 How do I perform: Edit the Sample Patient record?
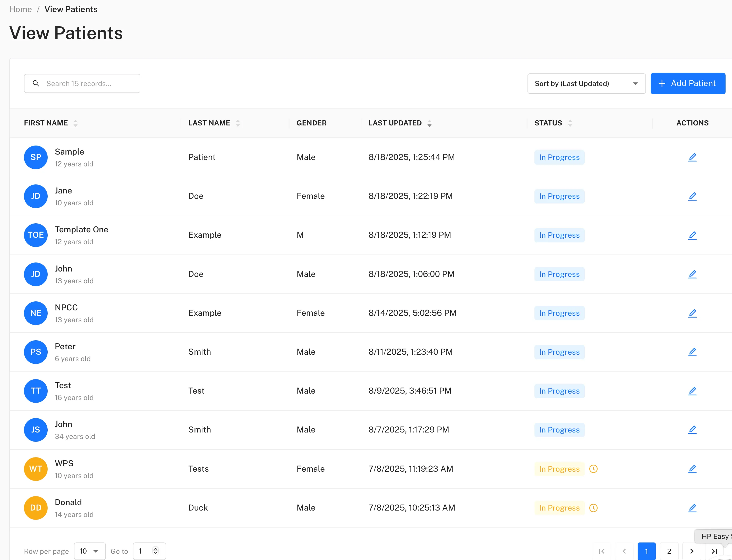tap(692, 157)
